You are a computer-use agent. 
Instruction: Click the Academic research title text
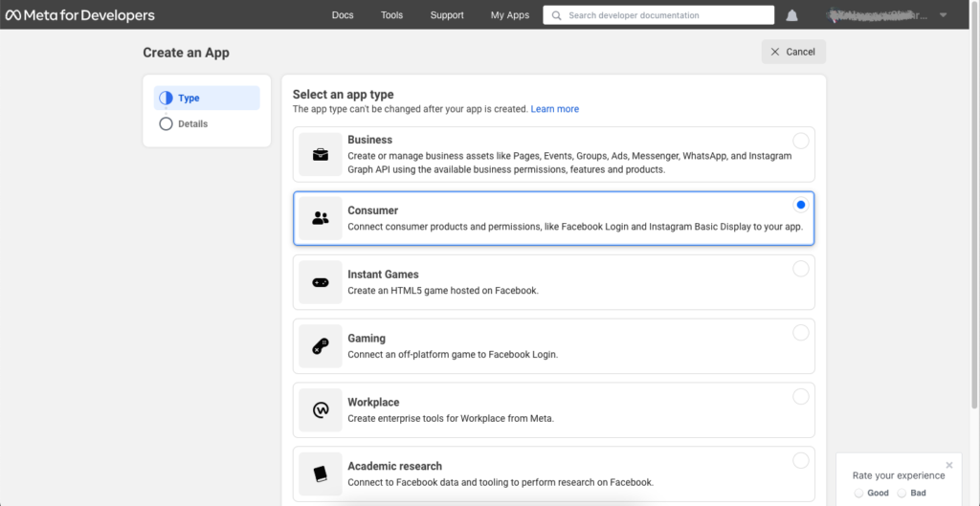[x=395, y=466]
